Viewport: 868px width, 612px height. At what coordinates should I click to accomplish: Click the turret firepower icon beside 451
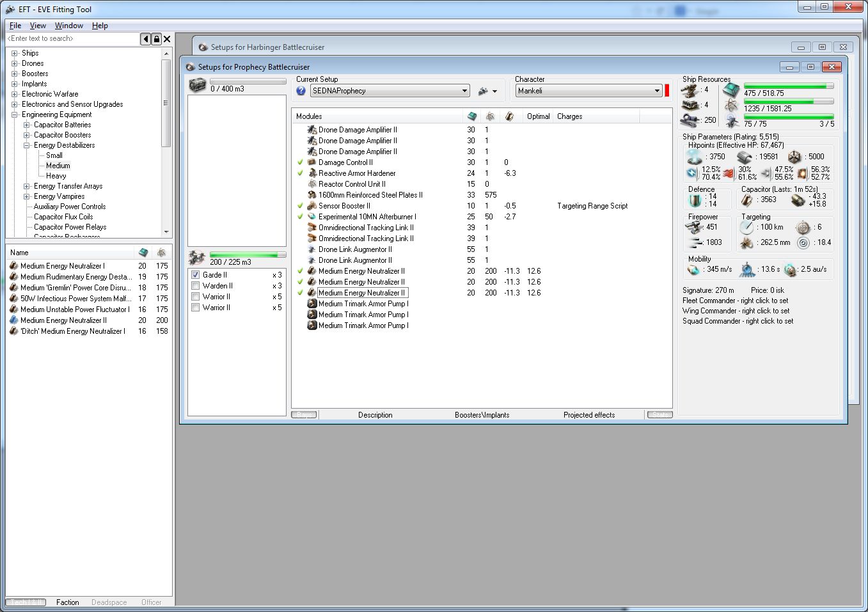[x=693, y=227]
